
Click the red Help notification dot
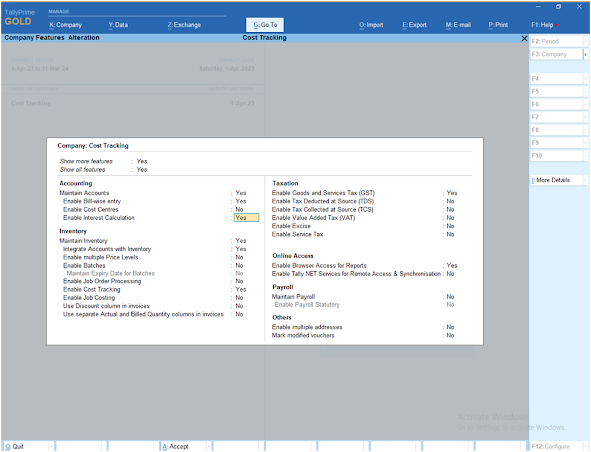[x=557, y=25]
